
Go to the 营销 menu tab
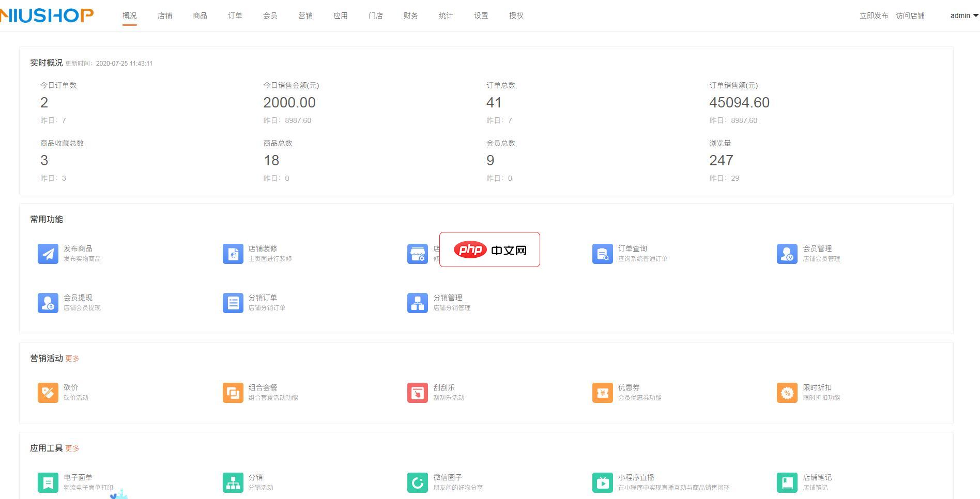[305, 15]
